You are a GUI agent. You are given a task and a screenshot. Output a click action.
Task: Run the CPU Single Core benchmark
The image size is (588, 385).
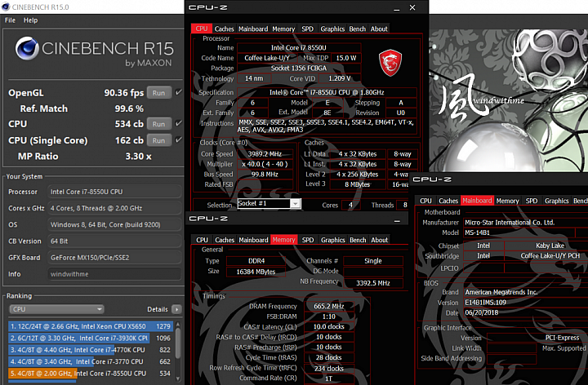[158, 140]
